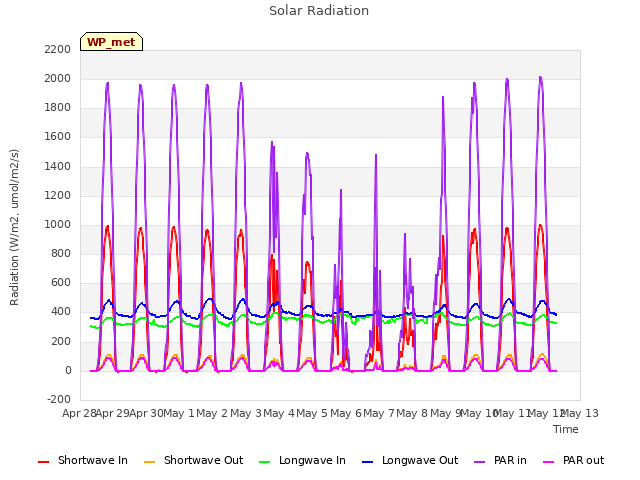Screen dimensions: 640x480
Task: Click the May 13 x-axis date label
Action: point(580,413)
